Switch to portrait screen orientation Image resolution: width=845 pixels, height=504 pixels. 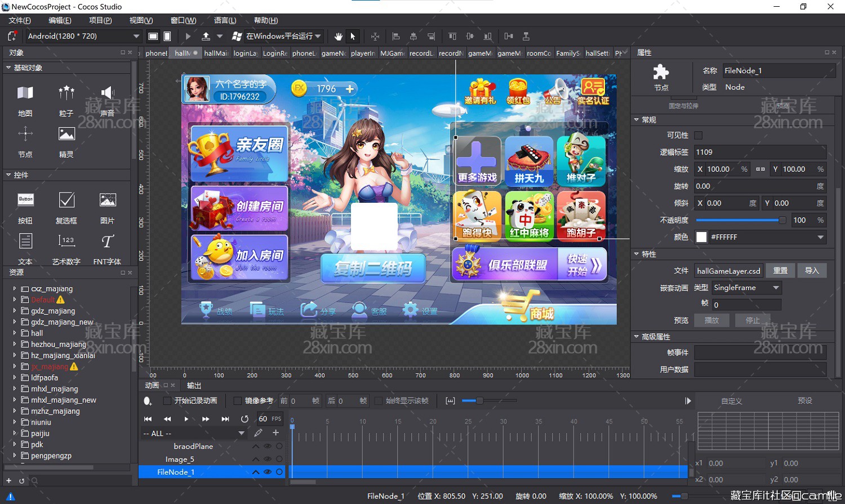pyautogui.click(x=167, y=36)
